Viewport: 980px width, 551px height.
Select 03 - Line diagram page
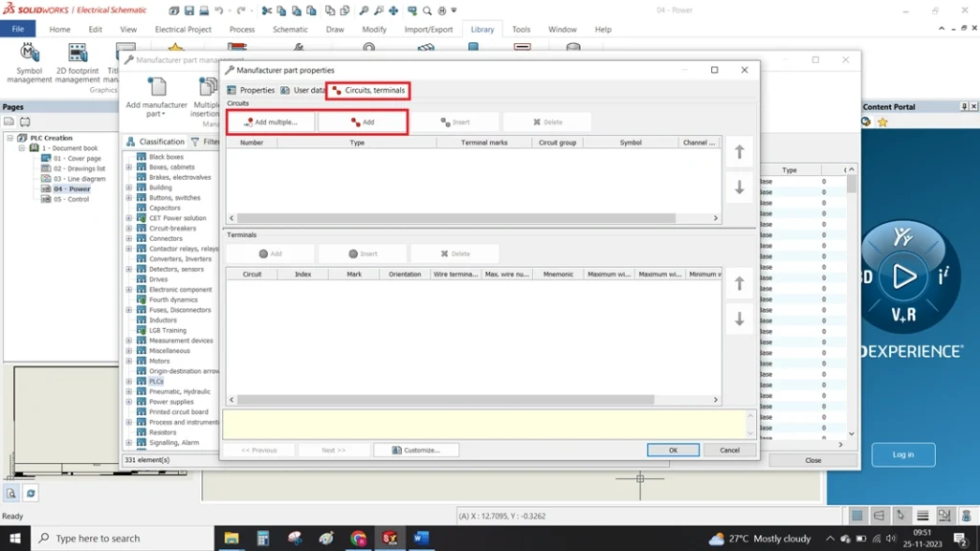point(79,179)
